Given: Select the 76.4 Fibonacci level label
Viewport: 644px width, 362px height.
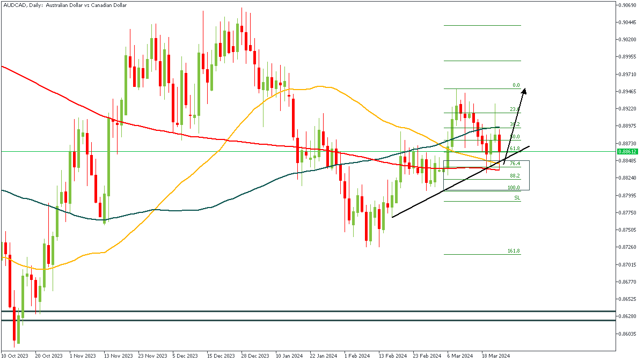Looking at the screenshot, I should [515, 164].
